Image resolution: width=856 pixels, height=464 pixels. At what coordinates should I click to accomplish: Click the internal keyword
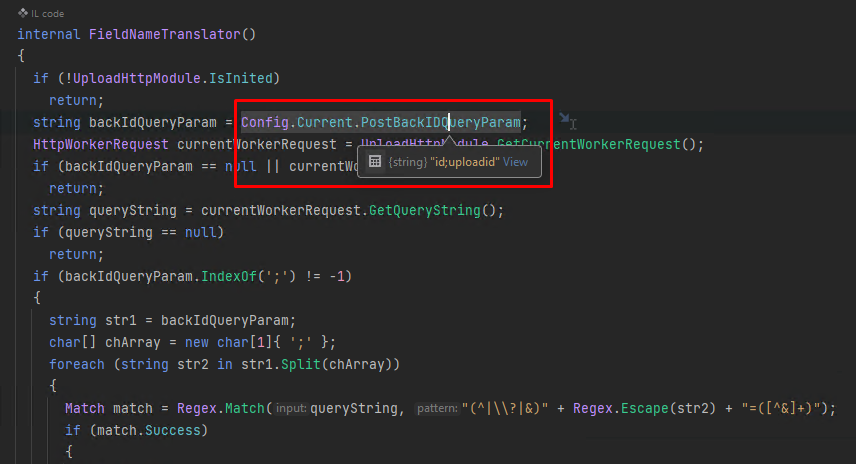click(49, 34)
